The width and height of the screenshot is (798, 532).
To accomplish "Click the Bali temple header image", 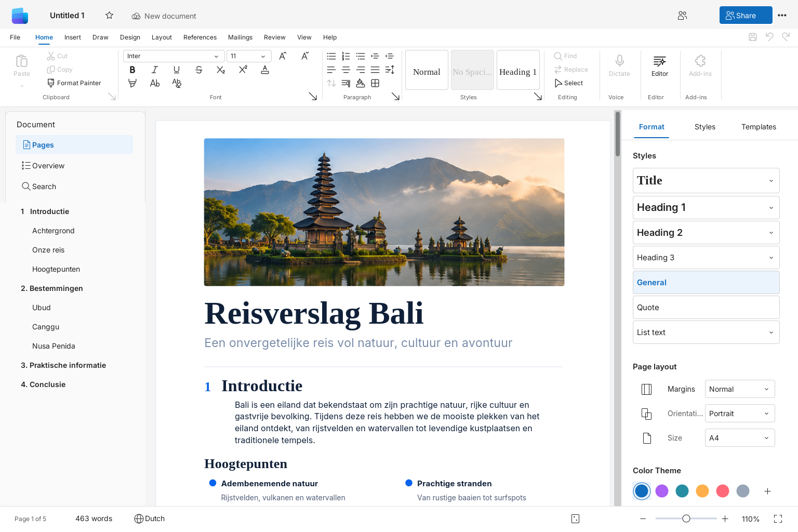I will pos(384,212).
